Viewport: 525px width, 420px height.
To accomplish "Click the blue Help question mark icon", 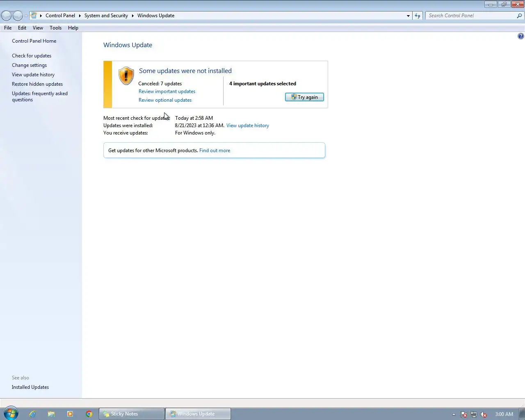I will (520, 36).
